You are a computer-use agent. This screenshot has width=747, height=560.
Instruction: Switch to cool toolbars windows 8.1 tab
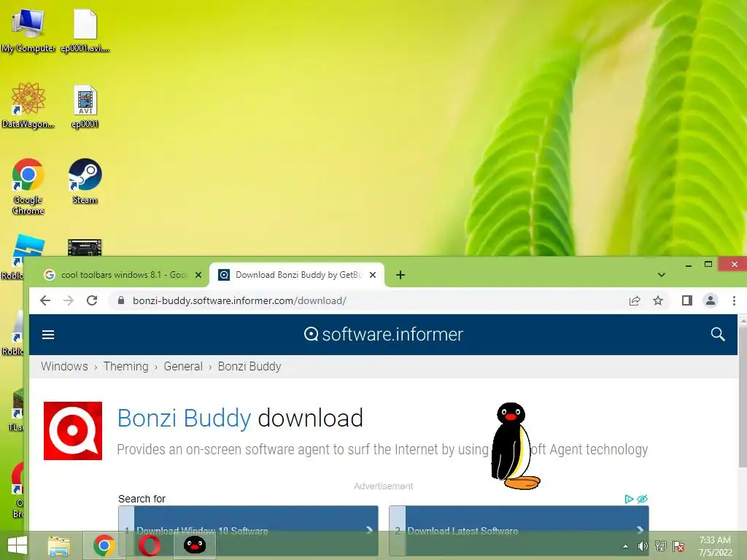[x=123, y=275]
